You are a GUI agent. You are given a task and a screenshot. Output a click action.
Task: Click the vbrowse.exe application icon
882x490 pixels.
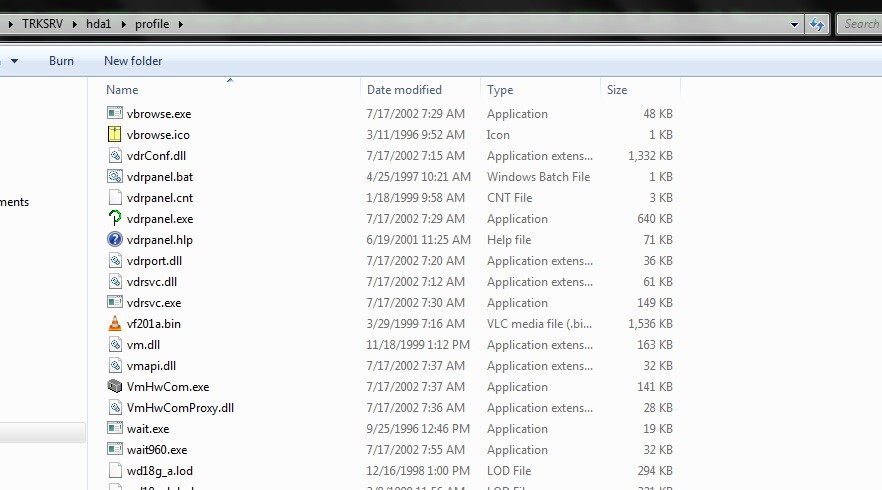115,114
